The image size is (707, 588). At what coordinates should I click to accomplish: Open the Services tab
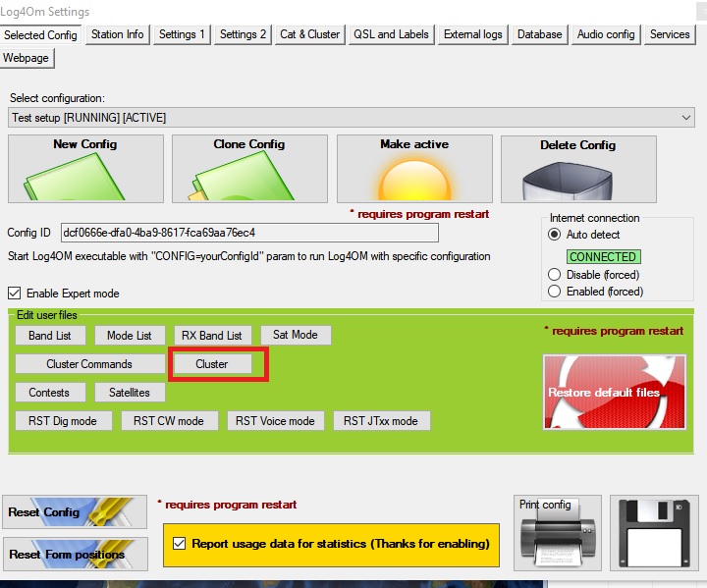670,34
